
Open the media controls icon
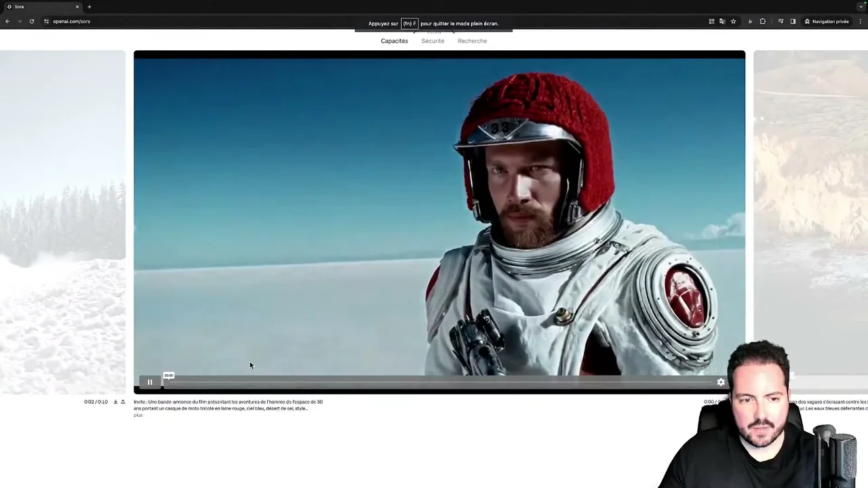coord(781,22)
